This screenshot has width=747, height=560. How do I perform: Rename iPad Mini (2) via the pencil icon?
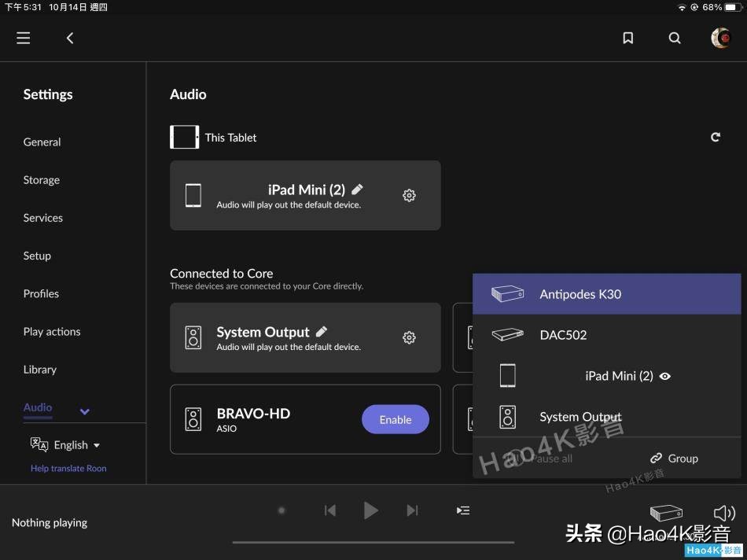click(356, 189)
